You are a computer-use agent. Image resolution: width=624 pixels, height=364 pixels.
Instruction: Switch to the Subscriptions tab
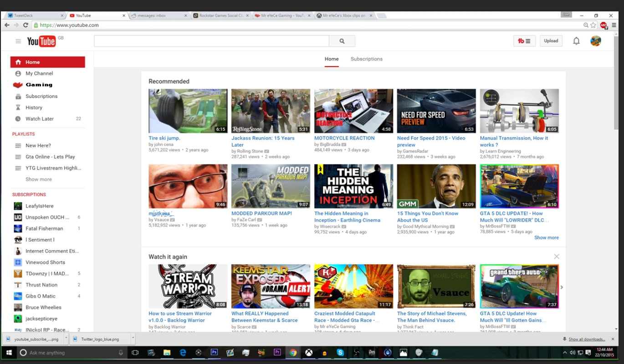click(367, 59)
